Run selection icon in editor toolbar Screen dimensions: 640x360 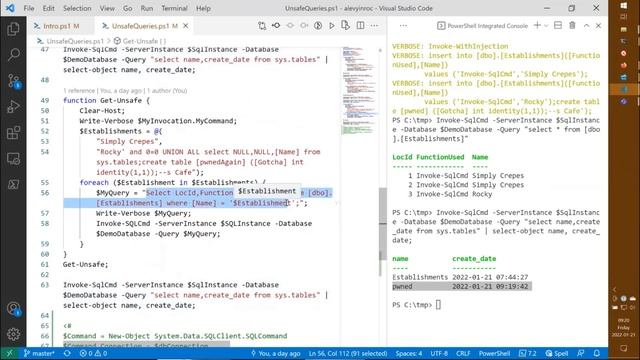pos(346,26)
